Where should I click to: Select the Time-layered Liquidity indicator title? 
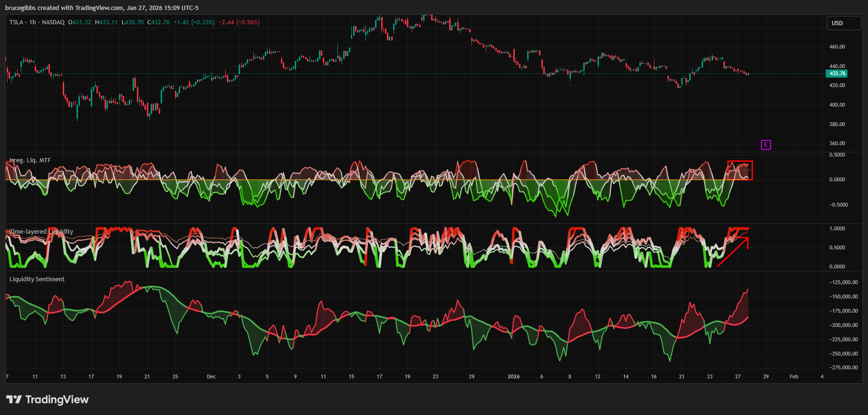click(41, 232)
